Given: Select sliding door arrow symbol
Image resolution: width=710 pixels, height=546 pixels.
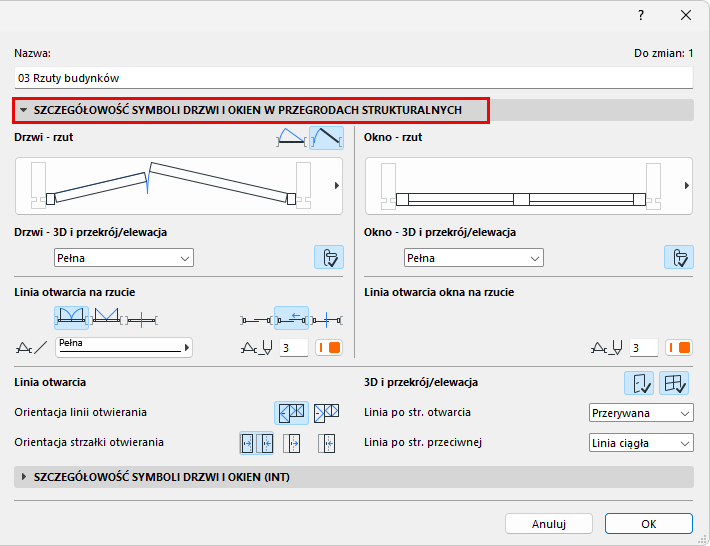Looking at the screenshot, I should [x=292, y=317].
